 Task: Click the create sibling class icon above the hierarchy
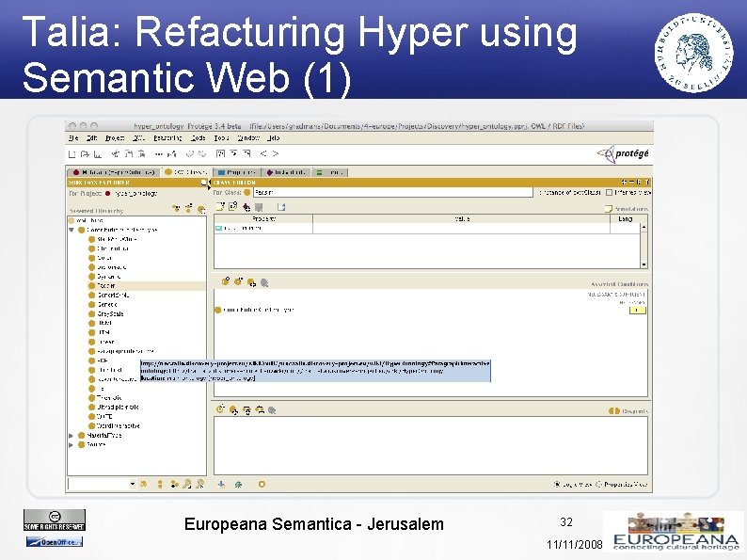coord(189,209)
